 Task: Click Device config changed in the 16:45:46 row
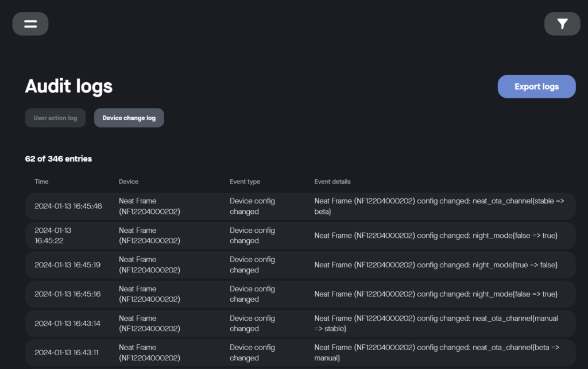pos(253,206)
